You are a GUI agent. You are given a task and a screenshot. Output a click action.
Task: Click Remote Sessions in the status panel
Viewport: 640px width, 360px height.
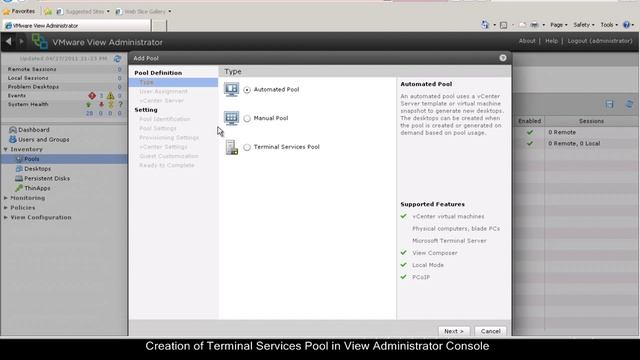tap(32, 69)
